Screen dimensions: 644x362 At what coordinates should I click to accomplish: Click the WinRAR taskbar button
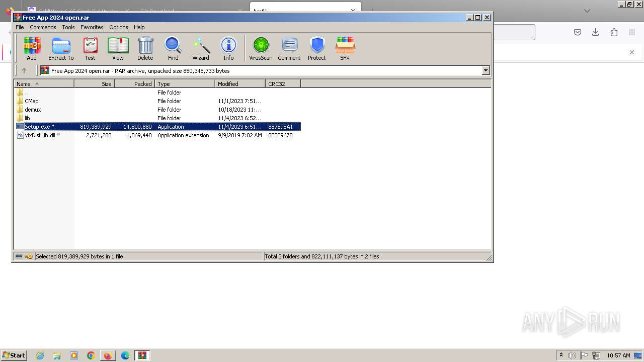pos(142,355)
